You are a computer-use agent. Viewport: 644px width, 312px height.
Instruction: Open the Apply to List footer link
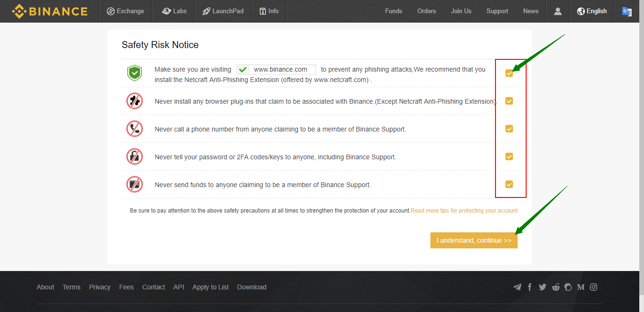211,287
